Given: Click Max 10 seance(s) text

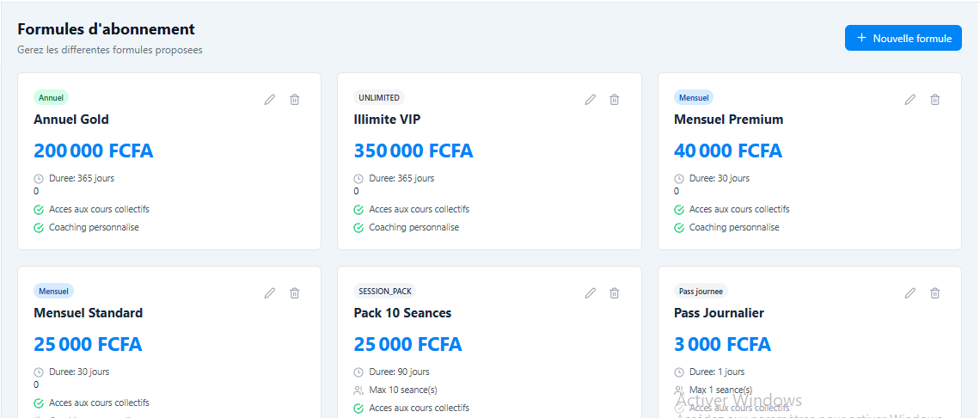Looking at the screenshot, I should click(x=403, y=390).
